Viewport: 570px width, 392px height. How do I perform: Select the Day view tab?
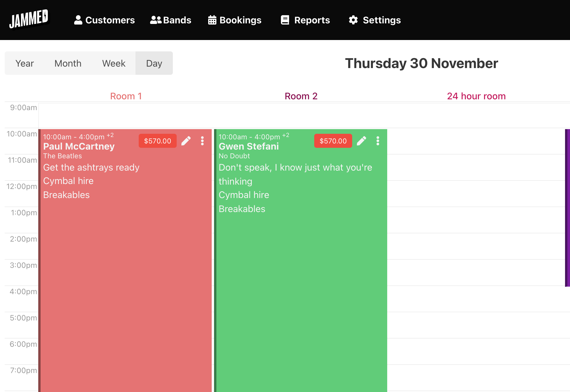[x=154, y=63]
